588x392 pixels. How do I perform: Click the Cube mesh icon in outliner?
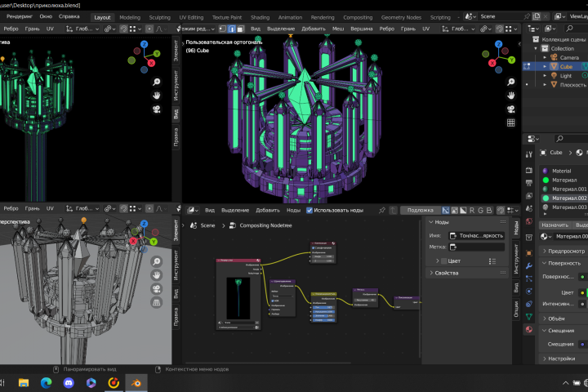coord(554,66)
